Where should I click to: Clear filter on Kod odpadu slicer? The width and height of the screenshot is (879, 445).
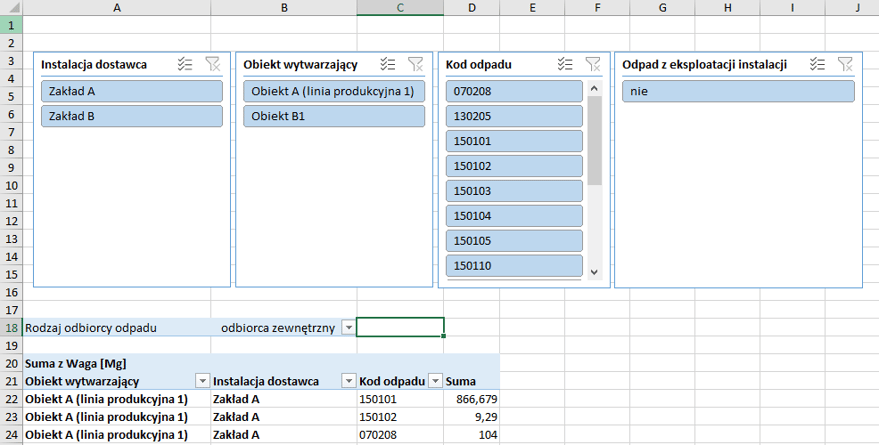[593, 64]
